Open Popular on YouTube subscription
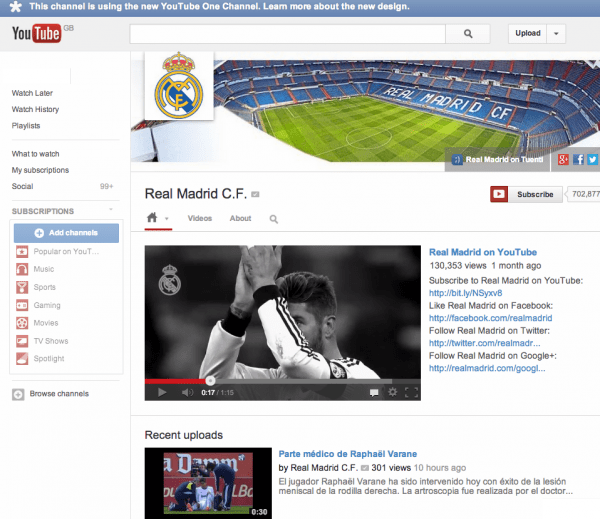The height and width of the screenshot is (519, 600). coord(66,251)
